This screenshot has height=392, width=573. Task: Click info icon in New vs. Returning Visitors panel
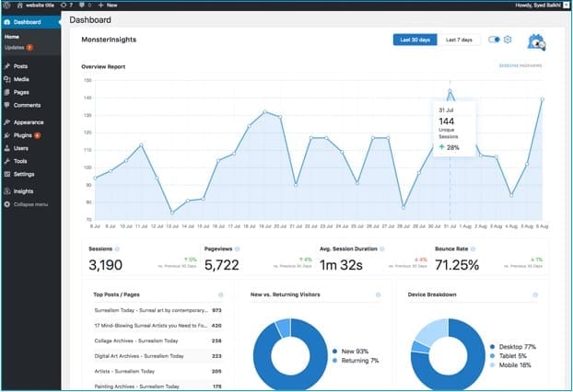point(378,294)
